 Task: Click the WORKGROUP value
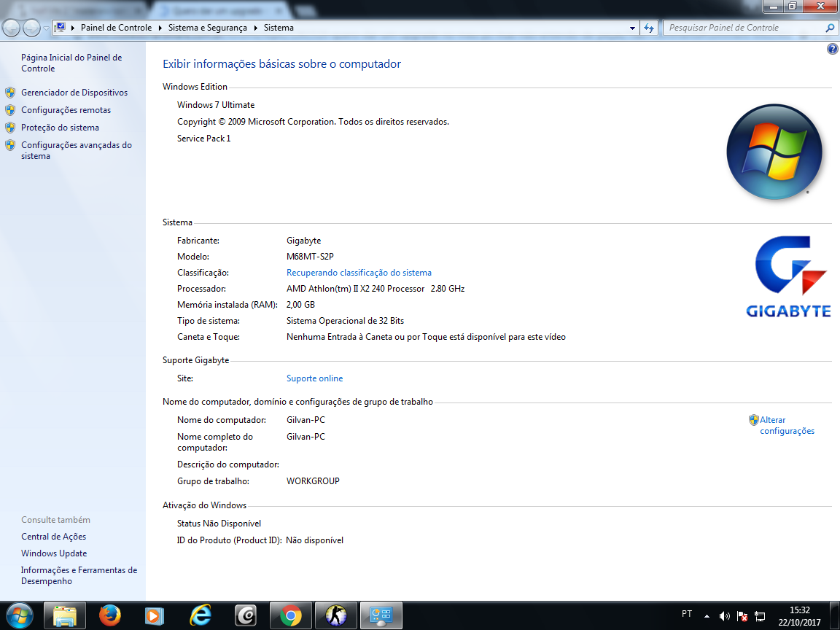[313, 481]
